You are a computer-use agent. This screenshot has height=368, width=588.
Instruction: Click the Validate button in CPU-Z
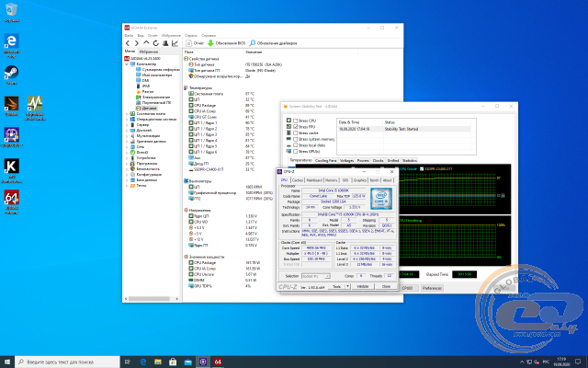pos(362,286)
